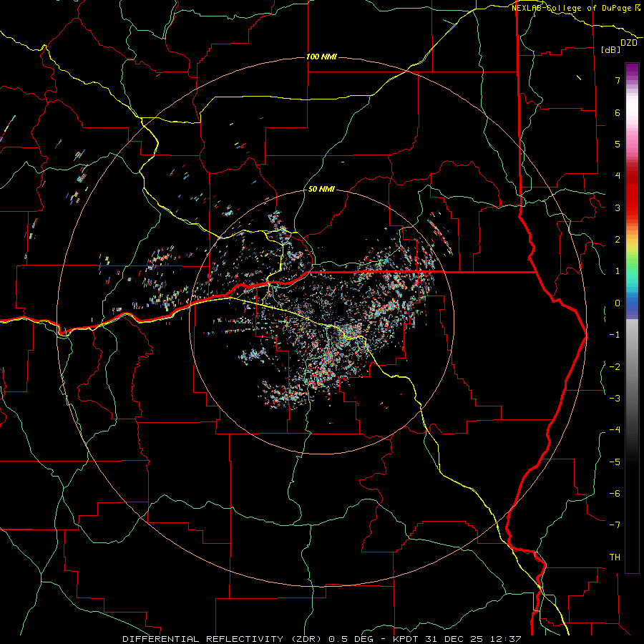The image size is (644, 644).
Task: Click the -3 value on the color scale
Action: [x=615, y=398]
